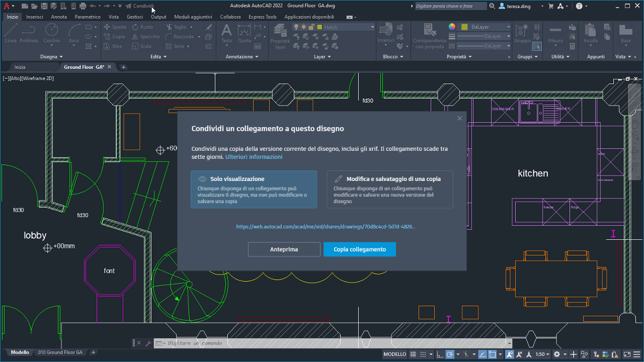Toggle 2D object snap in status bar
Screen dimensions: 644x362
[492, 354]
